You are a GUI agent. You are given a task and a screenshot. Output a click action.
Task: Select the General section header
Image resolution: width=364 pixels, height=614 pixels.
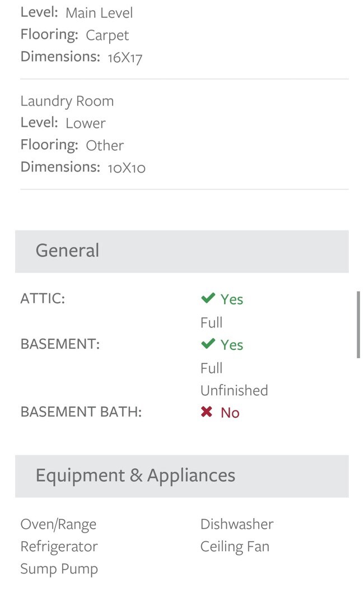[182, 251]
